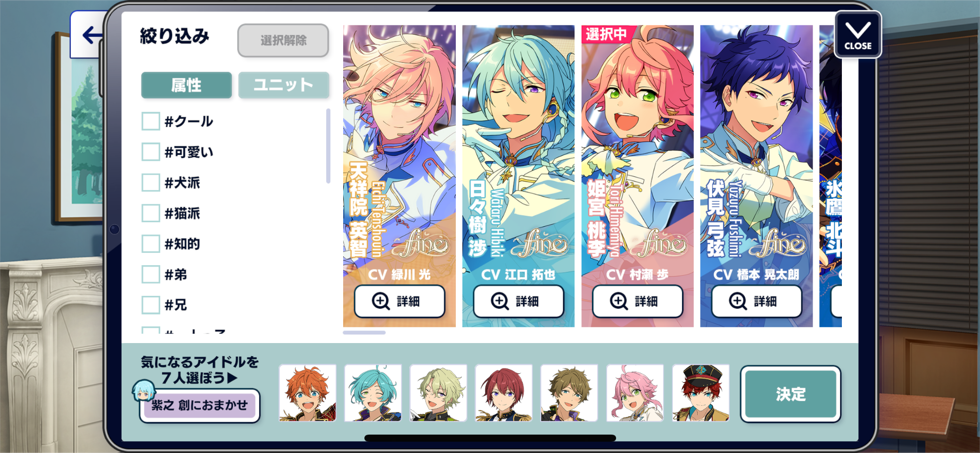
Task: Switch to the ユニット tab
Action: point(283,85)
